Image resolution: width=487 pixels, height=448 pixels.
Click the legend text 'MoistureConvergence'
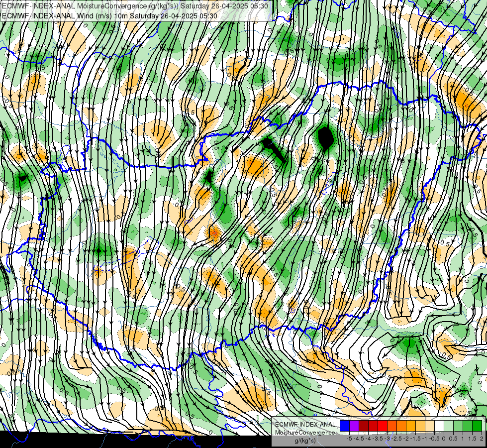(x=305, y=433)
